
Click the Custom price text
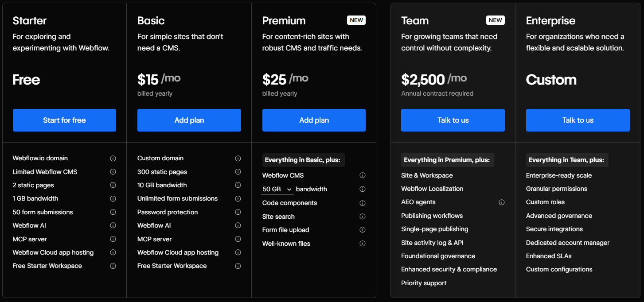pos(551,80)
